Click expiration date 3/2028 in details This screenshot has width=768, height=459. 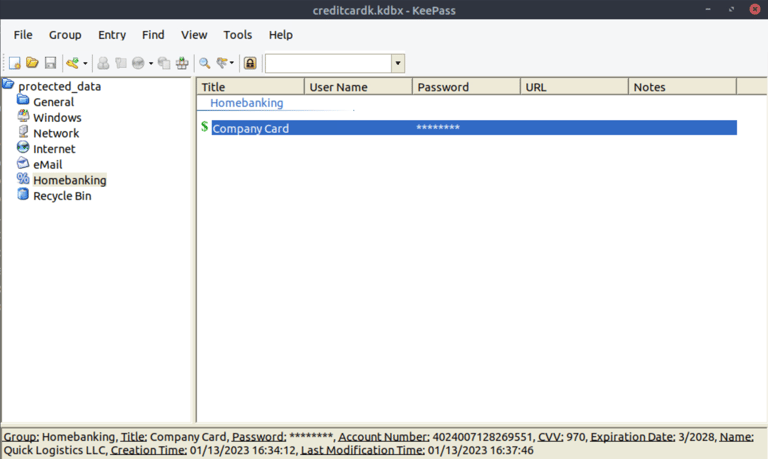tap(697, 437)
